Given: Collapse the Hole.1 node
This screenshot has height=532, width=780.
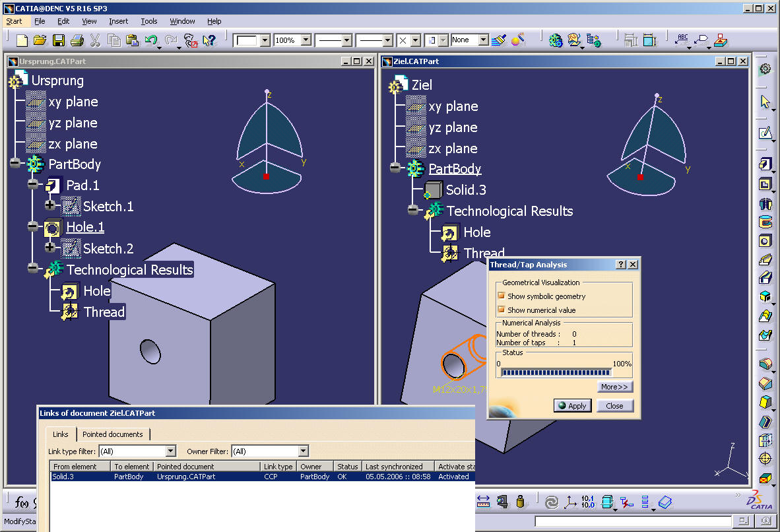Looking at the screenshot, I should 33,226.
